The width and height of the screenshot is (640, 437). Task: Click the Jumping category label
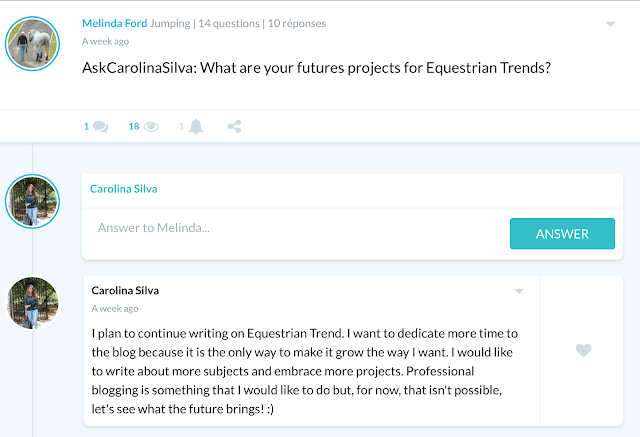[x=169, y=23]
